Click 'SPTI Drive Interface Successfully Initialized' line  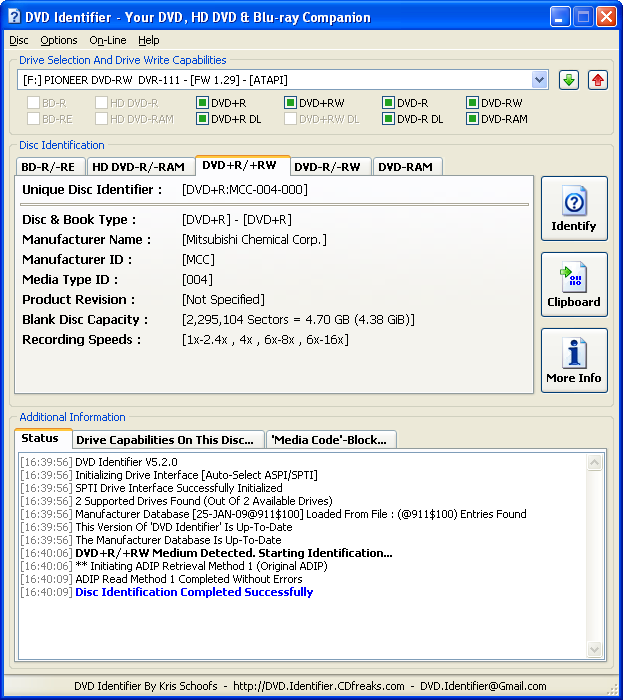[179, 488]
